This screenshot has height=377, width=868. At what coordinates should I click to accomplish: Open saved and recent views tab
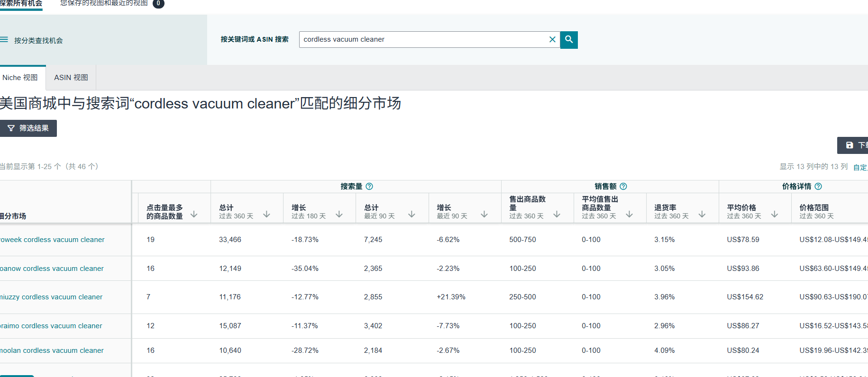coord(104,3)
